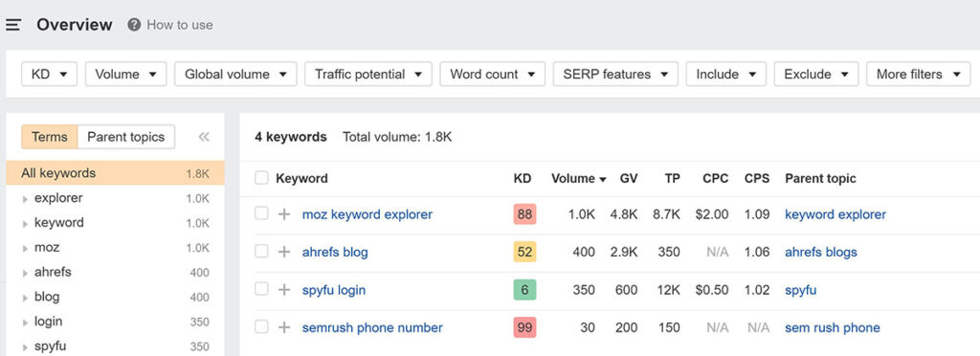Open the SERP features filter dropdown
The image size is (980, 356).
point(615,74)
